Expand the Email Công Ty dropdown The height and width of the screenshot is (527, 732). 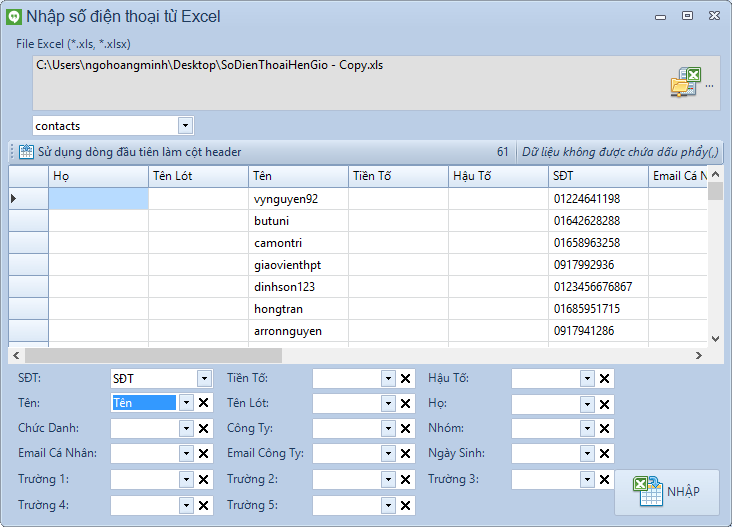[388, 453]
